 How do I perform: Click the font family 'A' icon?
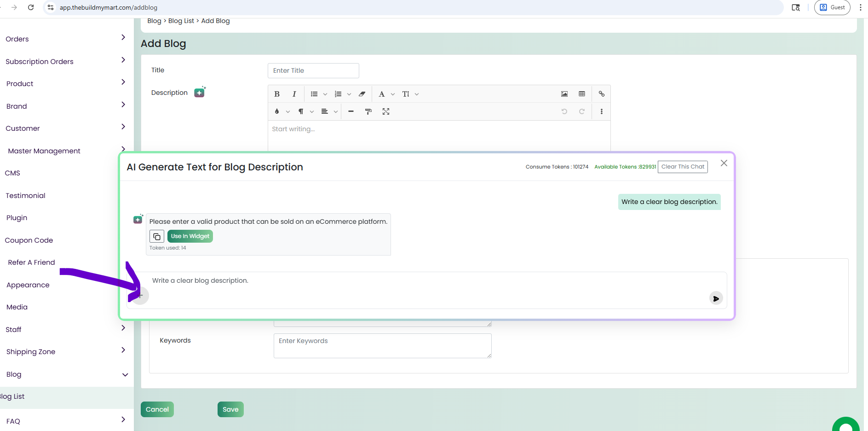381,94
